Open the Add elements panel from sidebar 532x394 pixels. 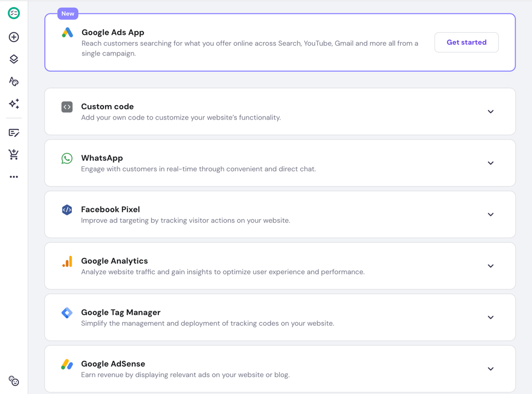point(14,37)
